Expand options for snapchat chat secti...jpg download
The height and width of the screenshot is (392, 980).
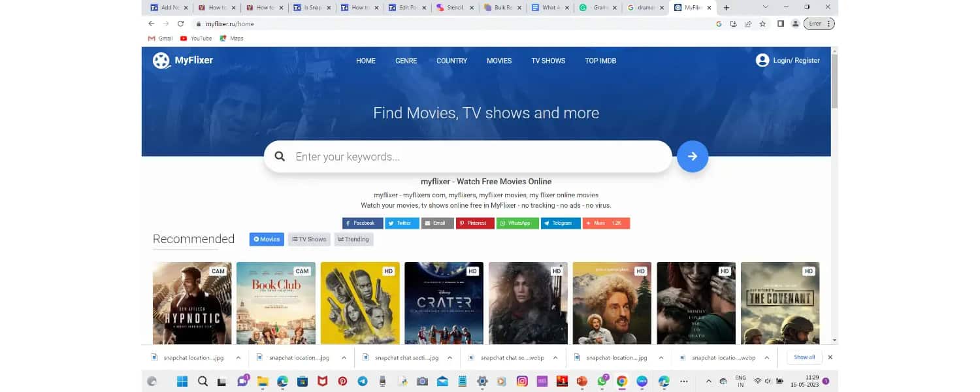[x=449, y=357]
